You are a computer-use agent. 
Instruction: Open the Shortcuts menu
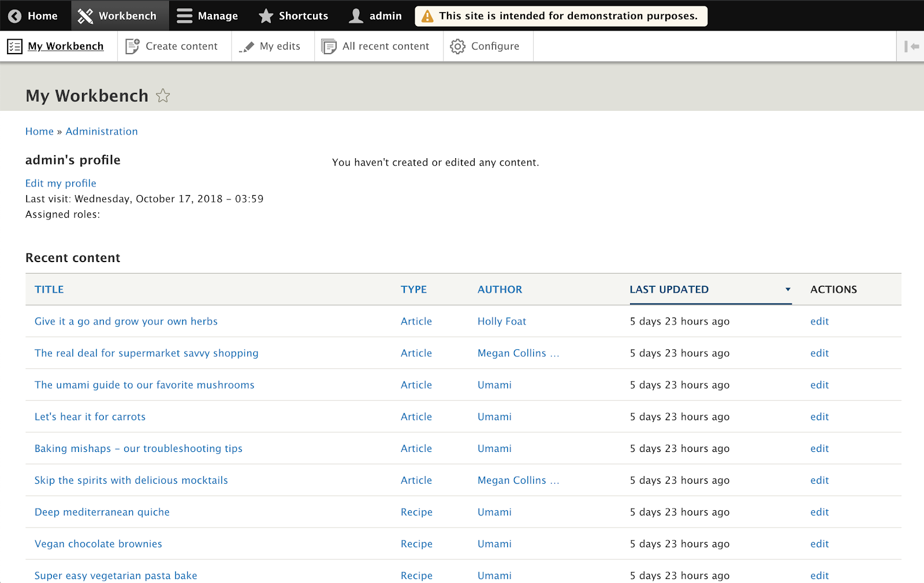coord(293,16)
